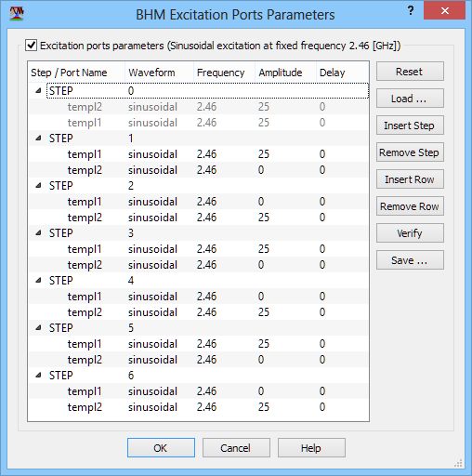This screenshot has width=472, height=476.
Task: Click the Remove Row button
Action: (x=410, y=206)
